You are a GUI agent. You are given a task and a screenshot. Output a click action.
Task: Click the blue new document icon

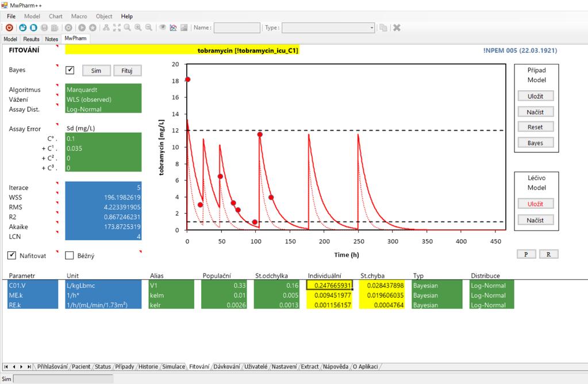[33, 28]
